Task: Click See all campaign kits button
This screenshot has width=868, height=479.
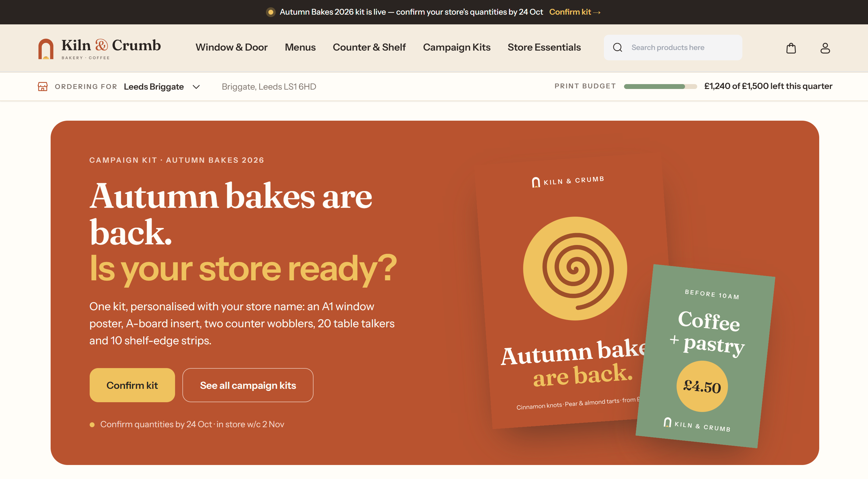Action: (x=248, y=385)
